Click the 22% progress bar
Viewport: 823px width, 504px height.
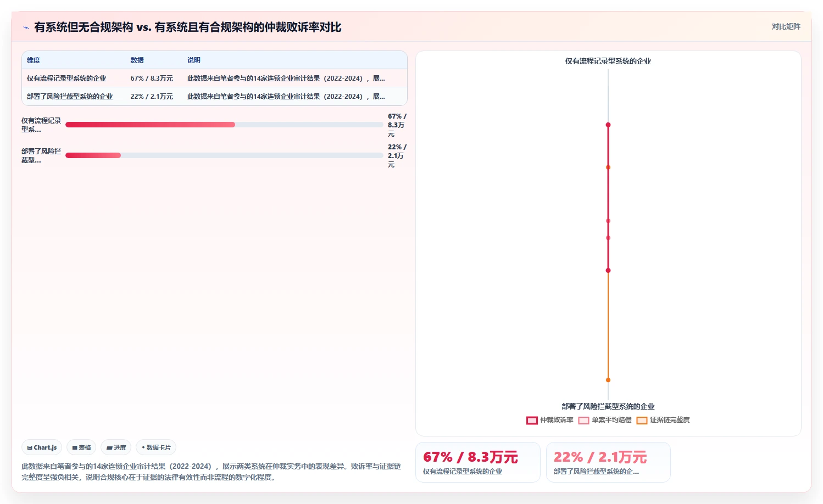coord(224,155)
